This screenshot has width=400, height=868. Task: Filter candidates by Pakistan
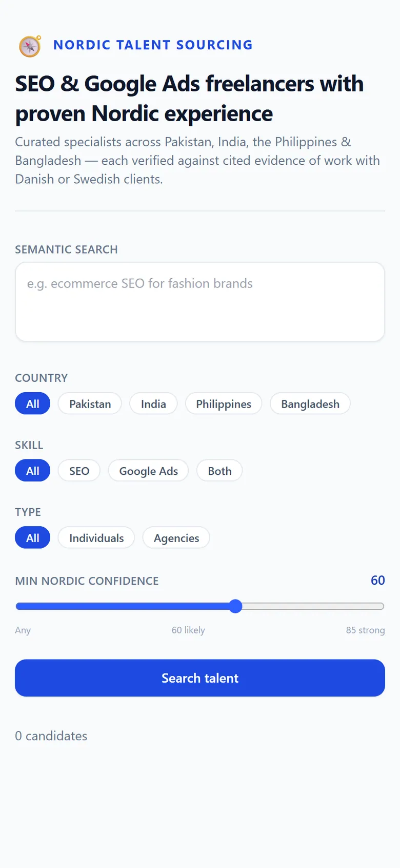(x=90, y=403)
